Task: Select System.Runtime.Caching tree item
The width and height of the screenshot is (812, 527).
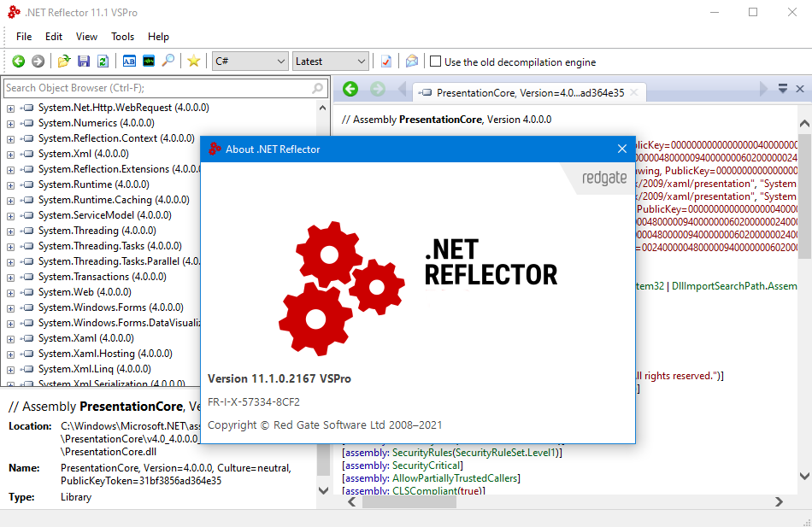Action: pos(114,200)
